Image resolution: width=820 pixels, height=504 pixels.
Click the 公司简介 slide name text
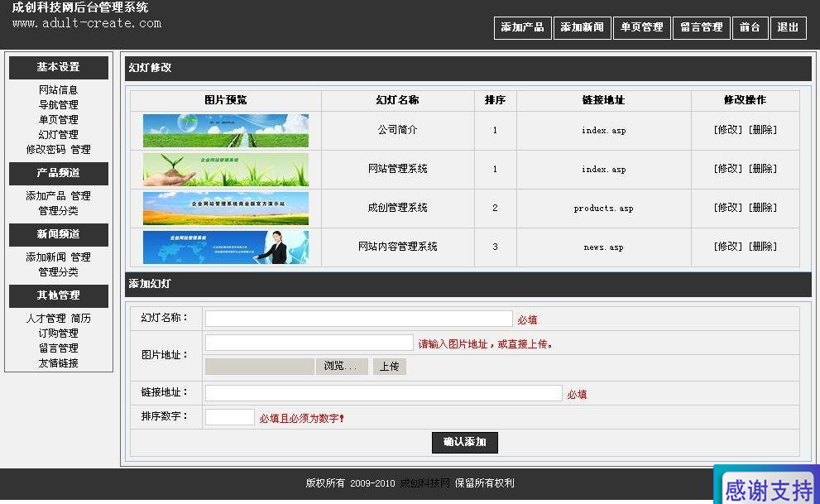point(397,130)
